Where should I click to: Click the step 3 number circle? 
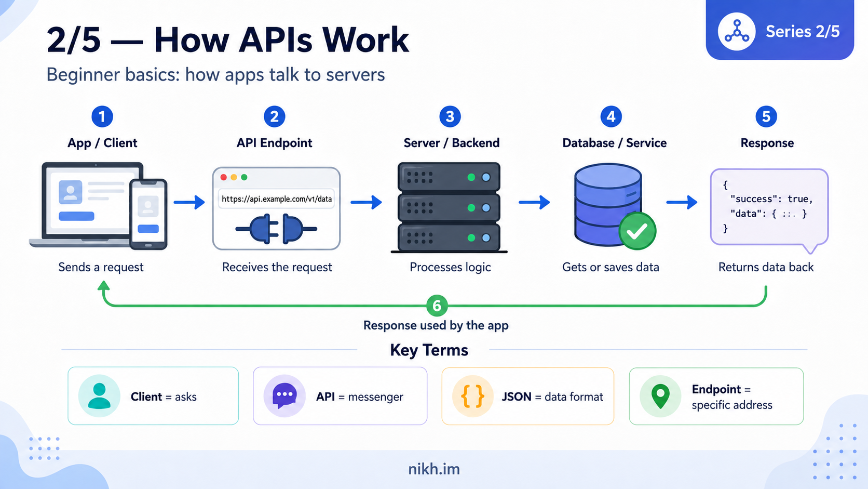(450, 116)
